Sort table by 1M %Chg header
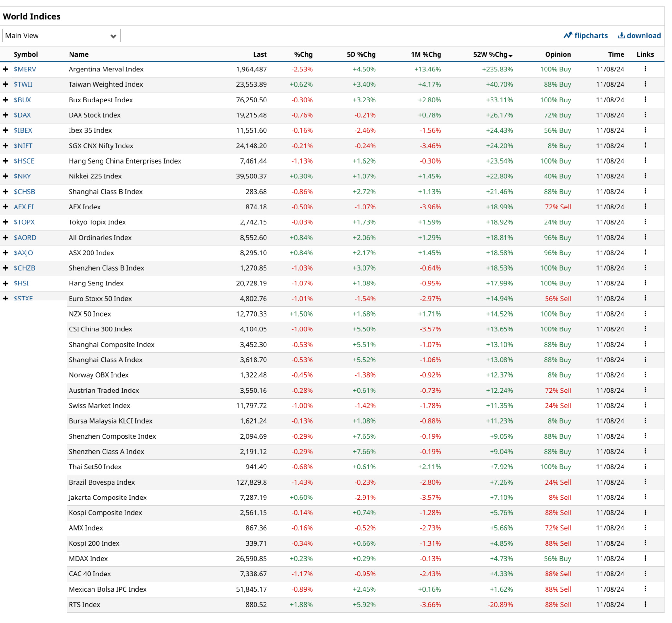 pyautogui.click(x=426, y=54)
